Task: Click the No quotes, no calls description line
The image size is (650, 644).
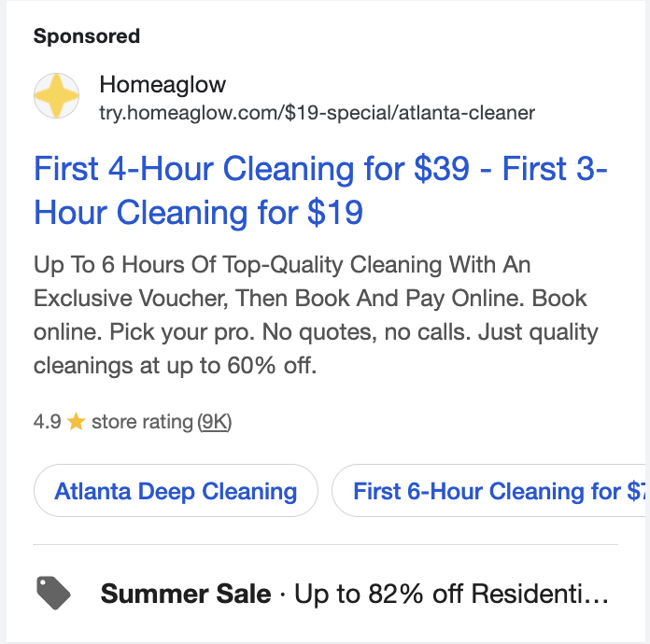Action: pyautogui.click(x=316, y=332)
